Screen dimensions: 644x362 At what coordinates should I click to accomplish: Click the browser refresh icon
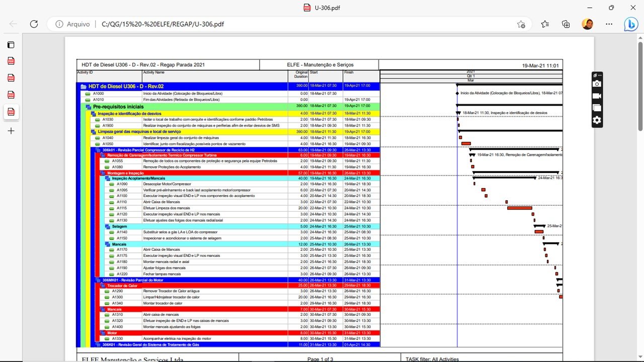[34, 24]
